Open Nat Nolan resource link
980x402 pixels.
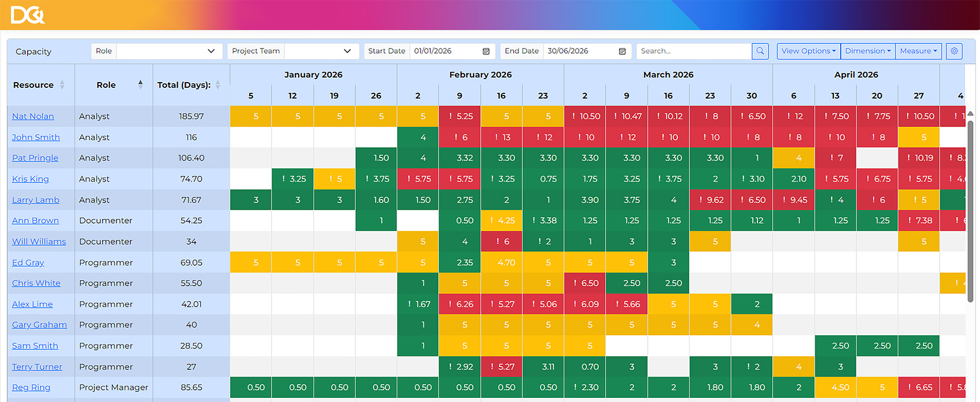33,116
